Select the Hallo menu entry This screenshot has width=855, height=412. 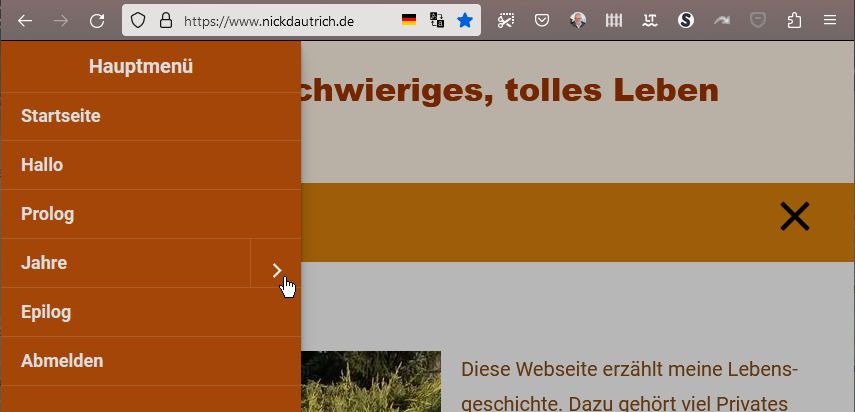tap(150, 165)
